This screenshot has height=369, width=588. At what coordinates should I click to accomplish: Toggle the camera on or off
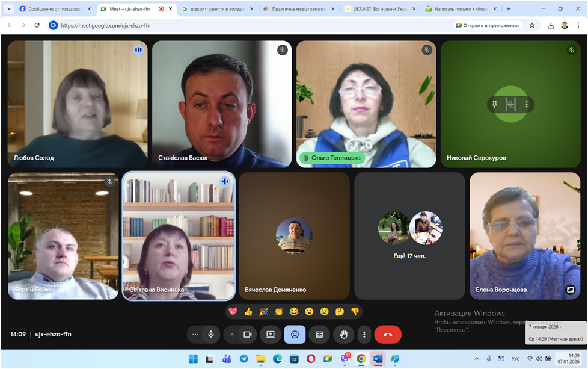(247, 334)
